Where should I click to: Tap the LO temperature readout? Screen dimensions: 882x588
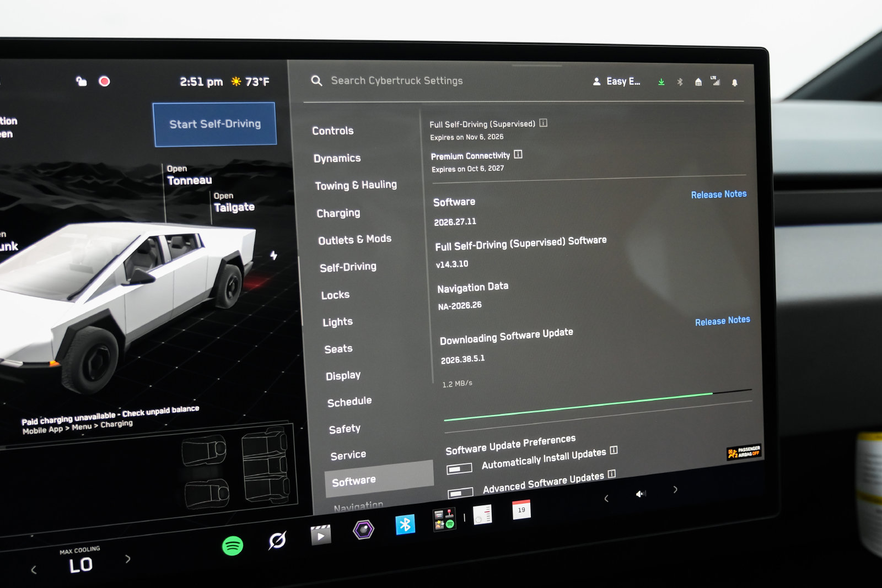tap(80, 565)
